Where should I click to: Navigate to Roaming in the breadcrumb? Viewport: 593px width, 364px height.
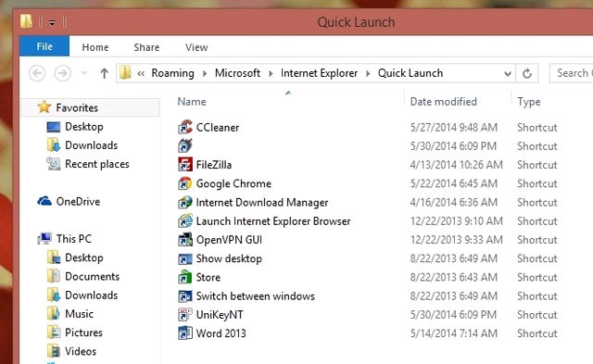pyautogui.click(x=173, y=73)
